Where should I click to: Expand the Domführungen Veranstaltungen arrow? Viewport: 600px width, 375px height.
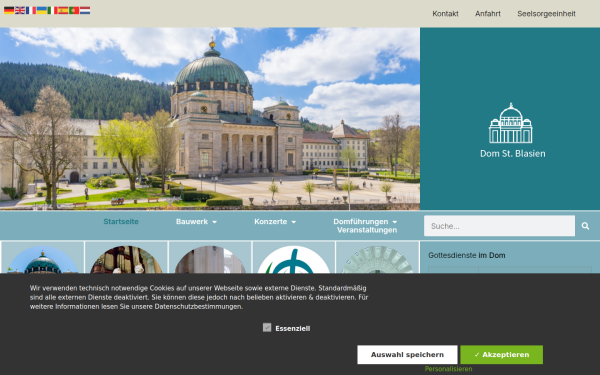(395, 222)
